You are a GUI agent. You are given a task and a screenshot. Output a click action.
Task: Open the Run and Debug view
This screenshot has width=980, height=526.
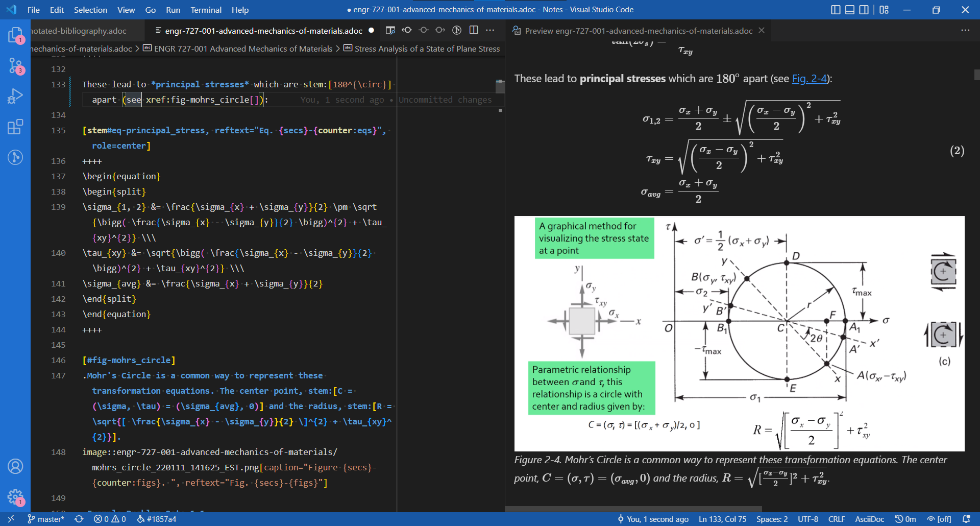pos(15,96)
